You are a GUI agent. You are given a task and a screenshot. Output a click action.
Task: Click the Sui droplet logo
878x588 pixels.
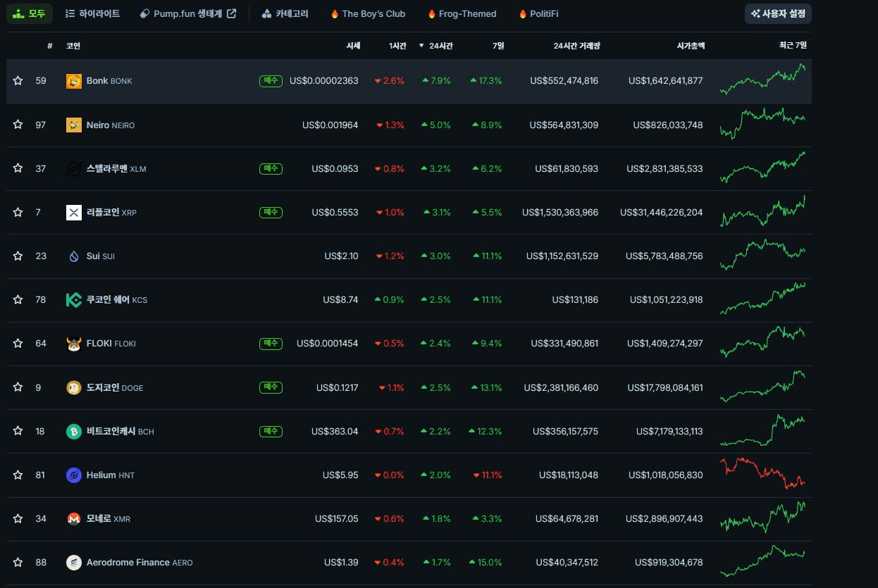74,256
